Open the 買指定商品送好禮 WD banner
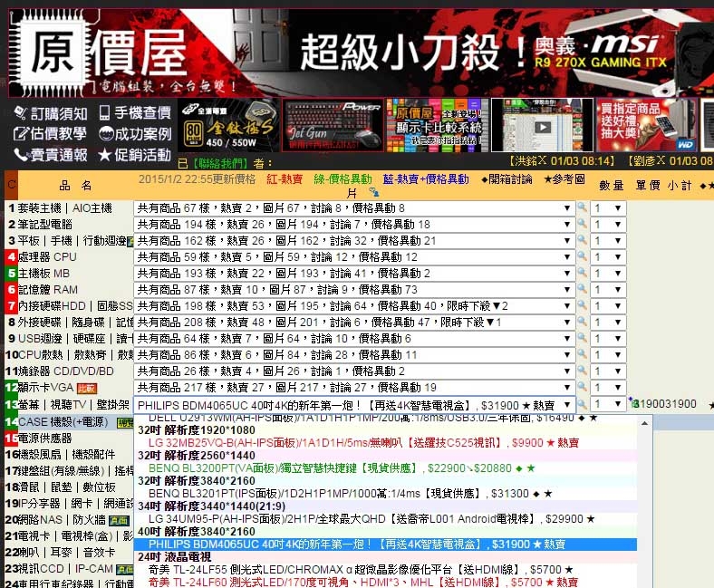 pyautogui.click(x=647, y=125)
